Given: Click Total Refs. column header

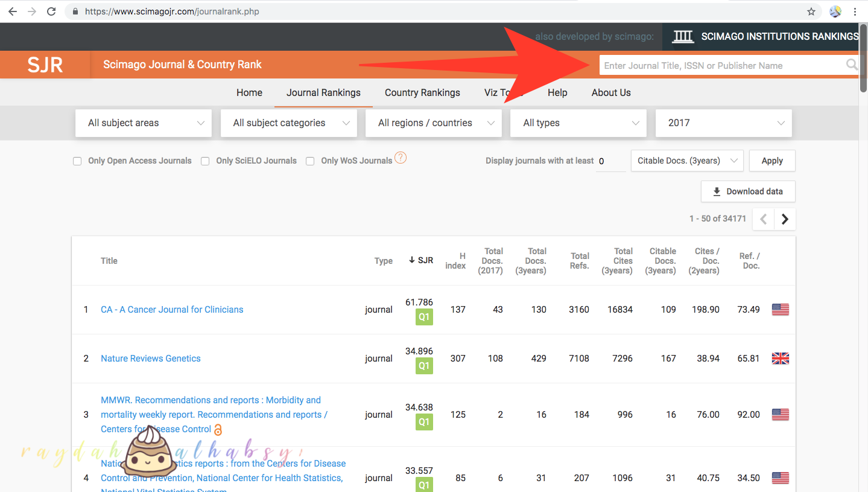Looking at the screenshot, I should 580,261.
